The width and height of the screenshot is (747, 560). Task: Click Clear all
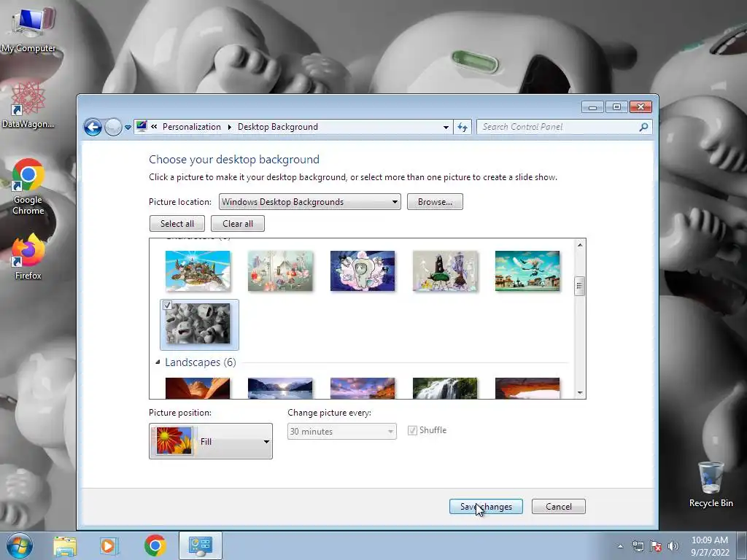(x=238, y=224)
